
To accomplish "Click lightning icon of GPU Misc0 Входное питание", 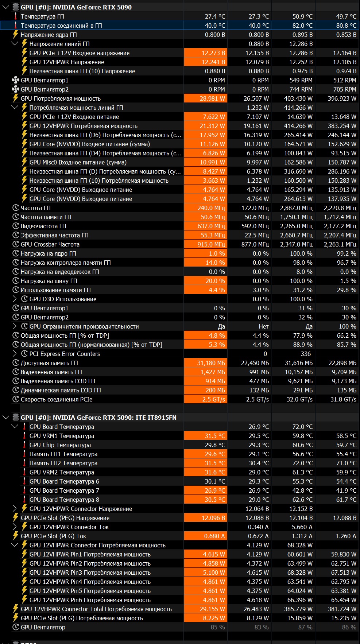I will click(24, 162).
